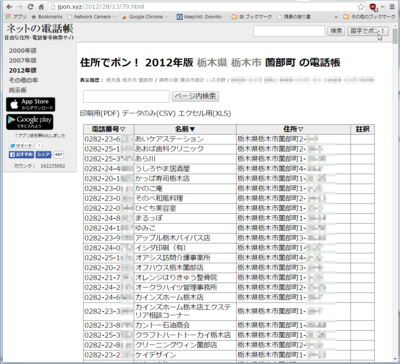Click the 苗字でポン! button
Image resolution: width=400 pixels, height=364 pixels.
368,31
